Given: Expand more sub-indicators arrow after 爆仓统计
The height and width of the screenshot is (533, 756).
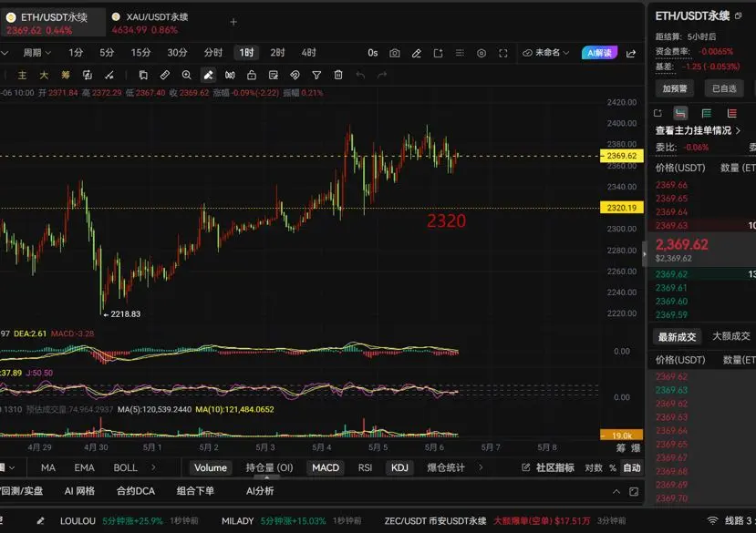Looking at the screenshot, I should click(481, 467).
